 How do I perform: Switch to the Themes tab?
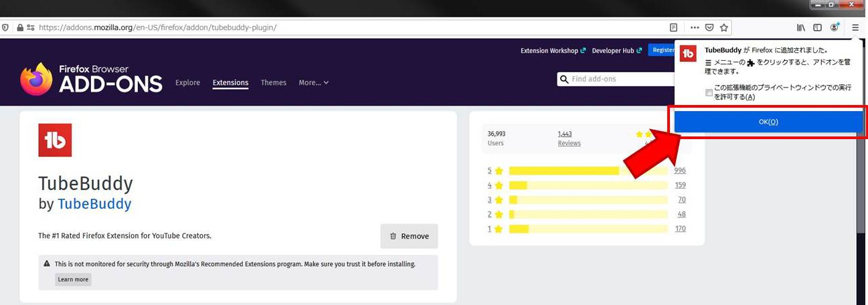274,83
